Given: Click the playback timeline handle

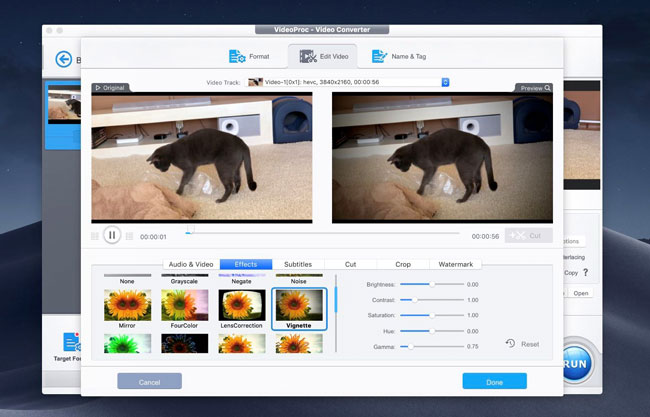Looking at the screenshot, I should (190, 229).
